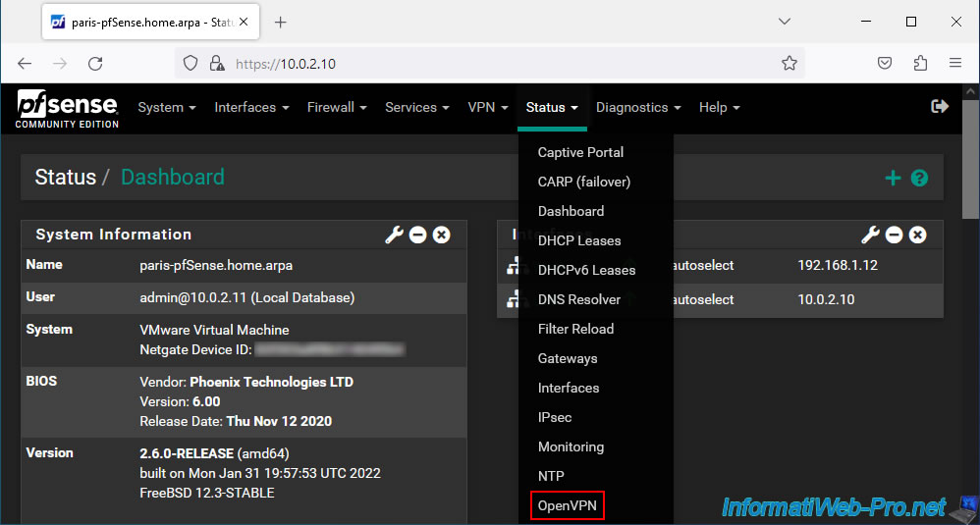This screenshot has height=525, width=980.
Task: Expand the Diagnostics menu
Action: click(x=638, y=107)
